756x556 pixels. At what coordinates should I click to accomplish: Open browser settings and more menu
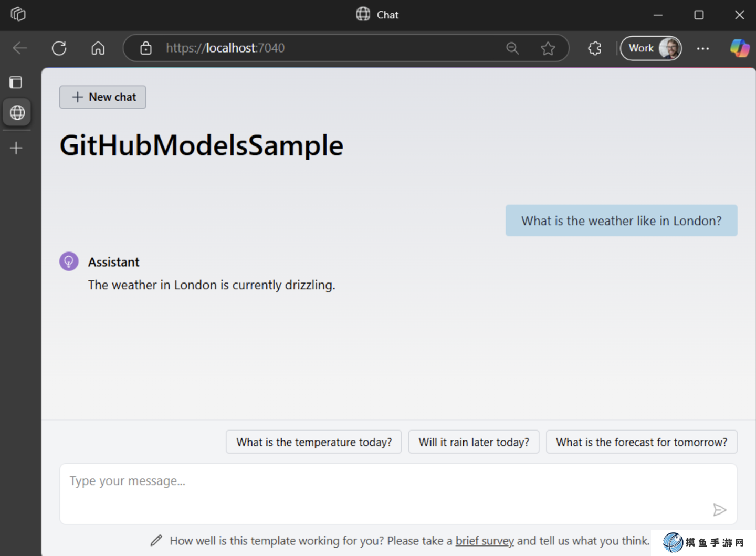coord(703,48)
